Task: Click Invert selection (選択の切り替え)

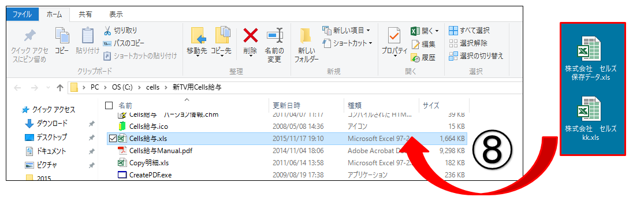Action: coord(476,55)
